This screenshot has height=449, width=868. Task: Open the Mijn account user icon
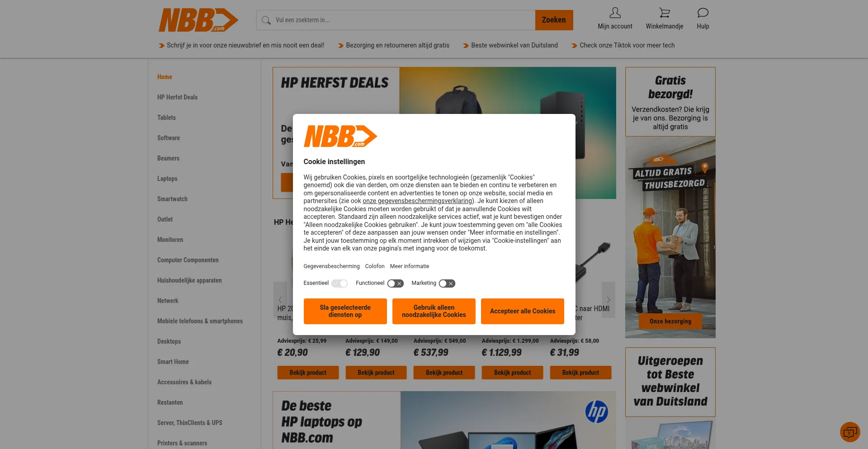tap(615, 13)
